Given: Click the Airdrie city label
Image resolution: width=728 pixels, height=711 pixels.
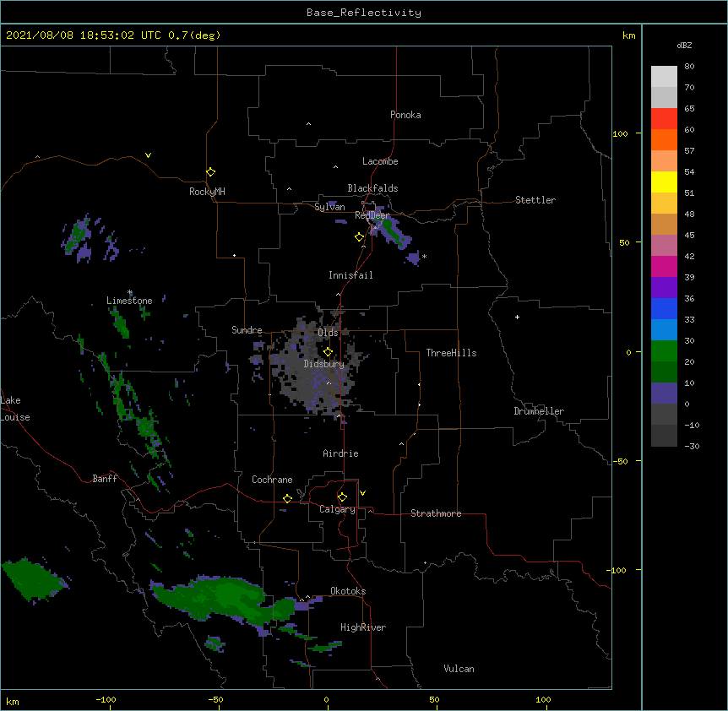Looking at the screenshot, I should [340, 453].
